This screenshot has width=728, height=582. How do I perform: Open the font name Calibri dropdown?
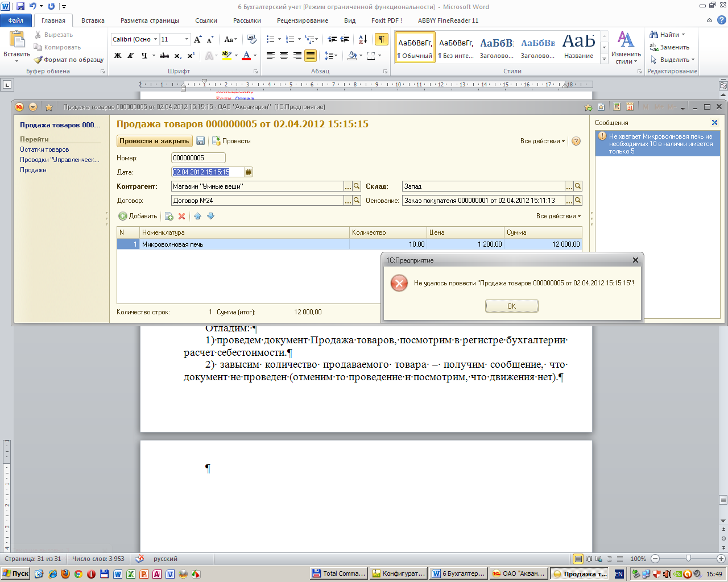click(x=155, y=39)
